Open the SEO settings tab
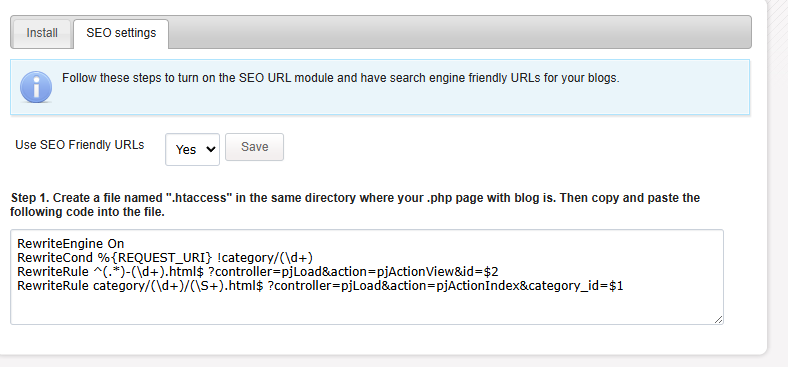 (x=121, y=34)
